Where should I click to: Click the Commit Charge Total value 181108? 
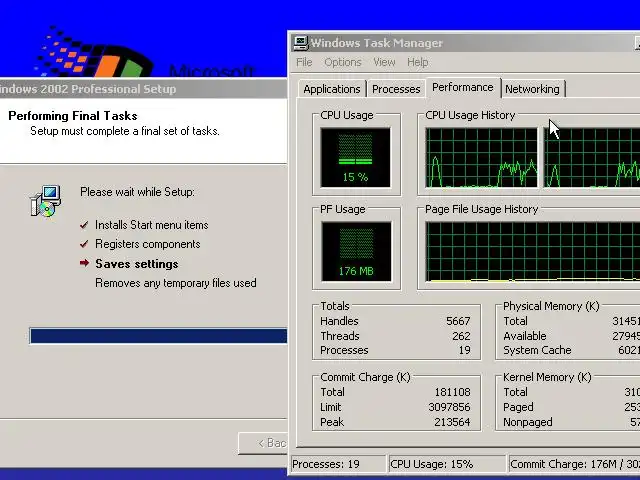pyautogui.click(x=452, y=392)
